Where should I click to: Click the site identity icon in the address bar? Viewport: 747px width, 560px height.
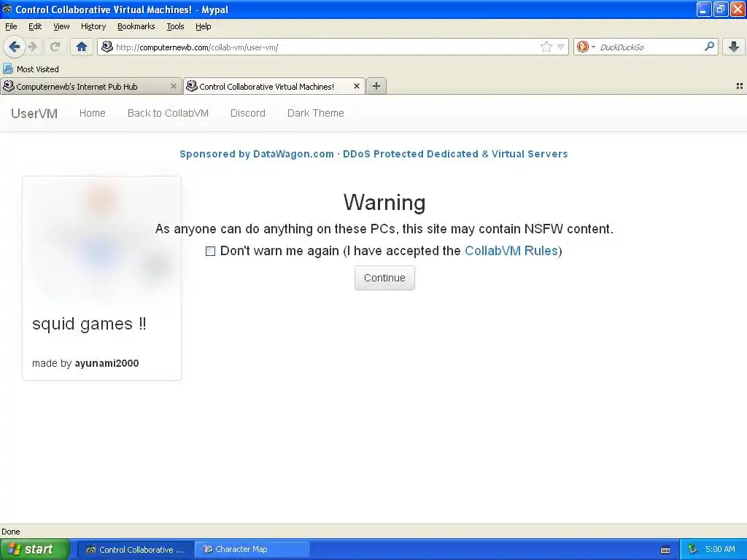(107, 47)
